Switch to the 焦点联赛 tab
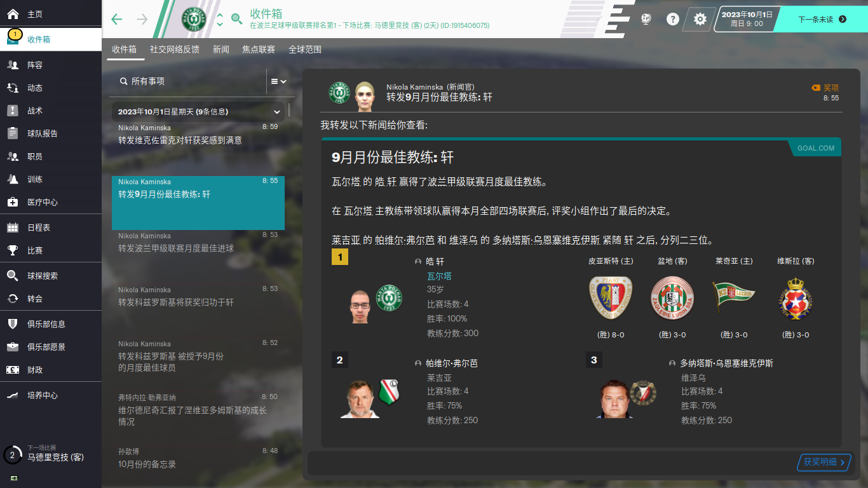 point(259,50)
